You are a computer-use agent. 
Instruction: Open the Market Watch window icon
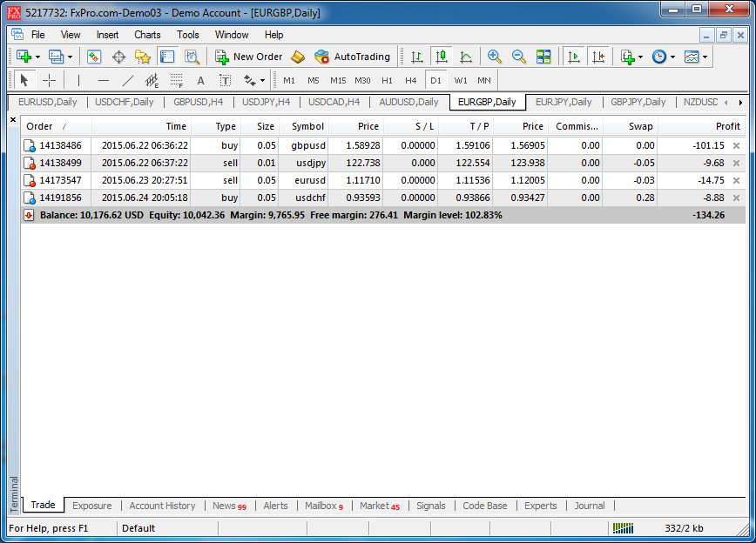click(94, 57)
